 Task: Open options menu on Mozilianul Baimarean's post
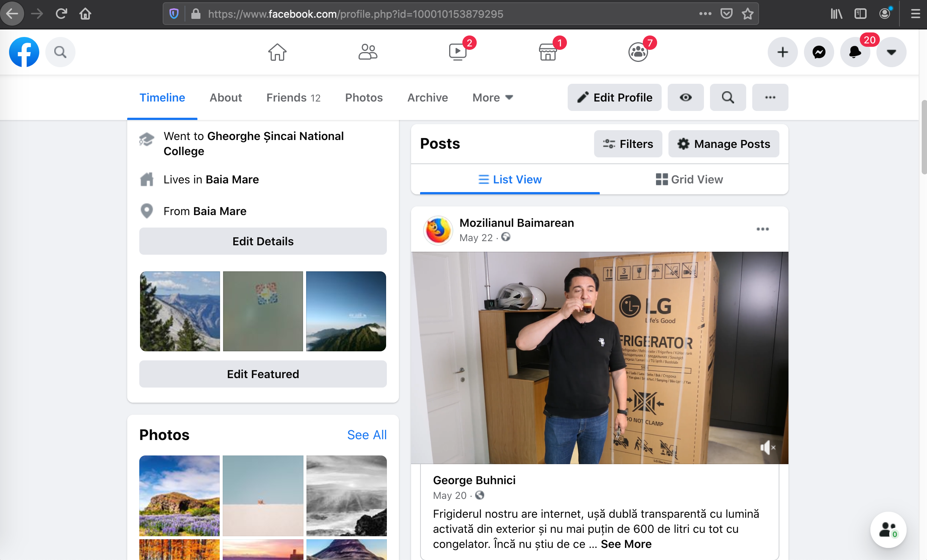click(763, 229)
